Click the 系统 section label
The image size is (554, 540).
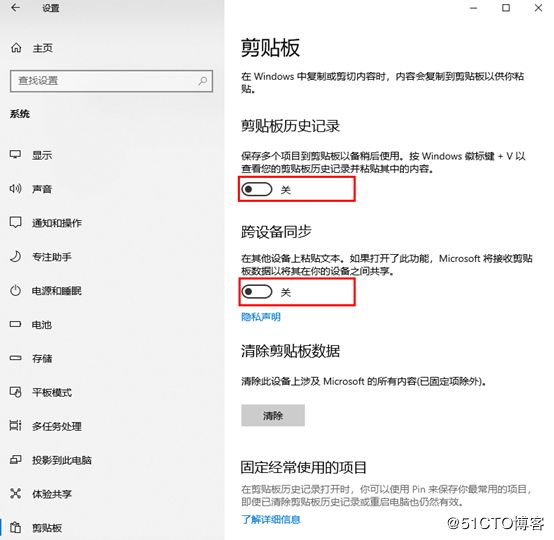(20, 114)
